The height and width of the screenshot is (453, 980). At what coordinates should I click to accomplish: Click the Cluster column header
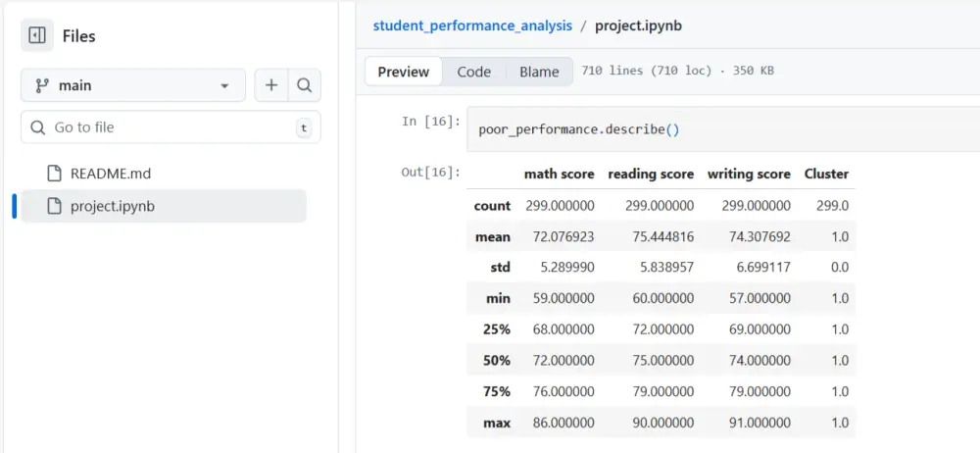[826, 174]
